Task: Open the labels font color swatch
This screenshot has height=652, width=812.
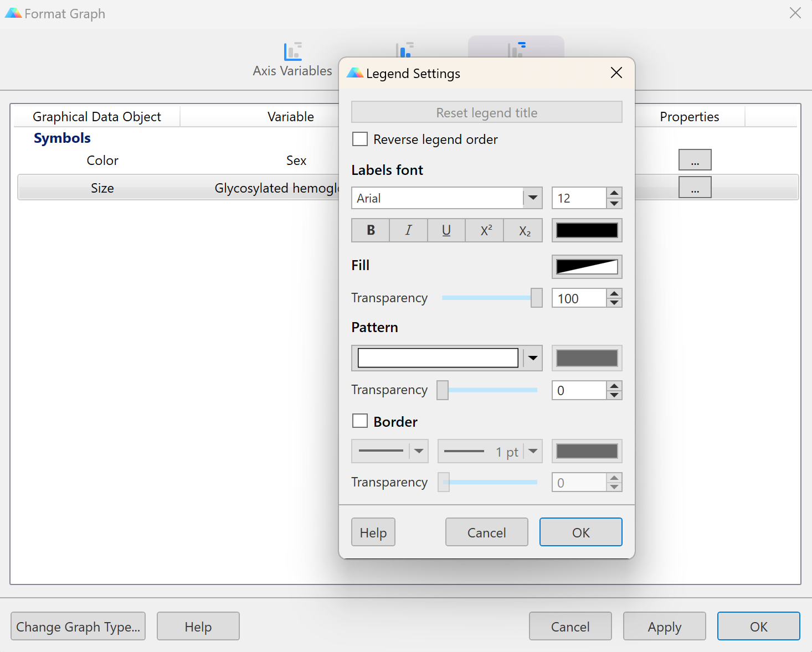Action: coord(587,230)
